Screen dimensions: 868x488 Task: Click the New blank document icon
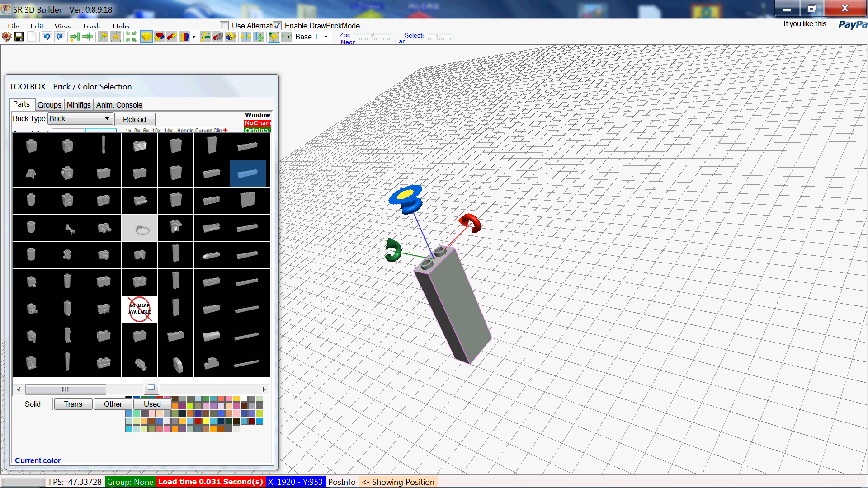32,37
